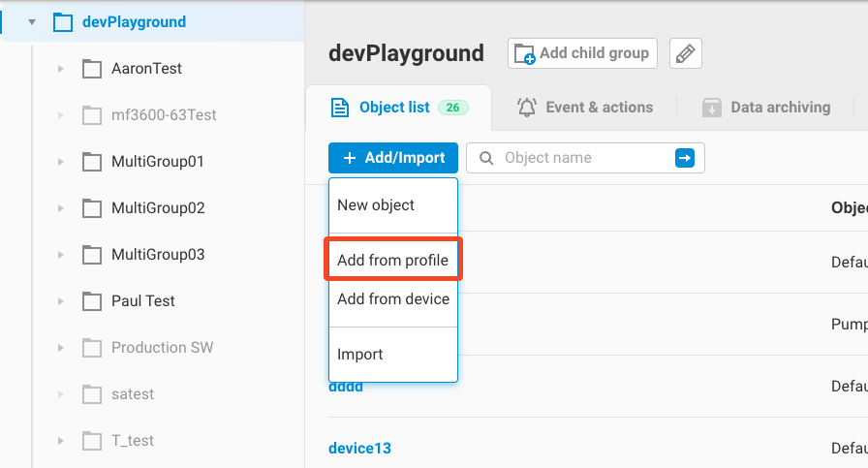Click the Paul Test folder icon
This screenshot has height=468, width=868.
[x=92, y=301]
